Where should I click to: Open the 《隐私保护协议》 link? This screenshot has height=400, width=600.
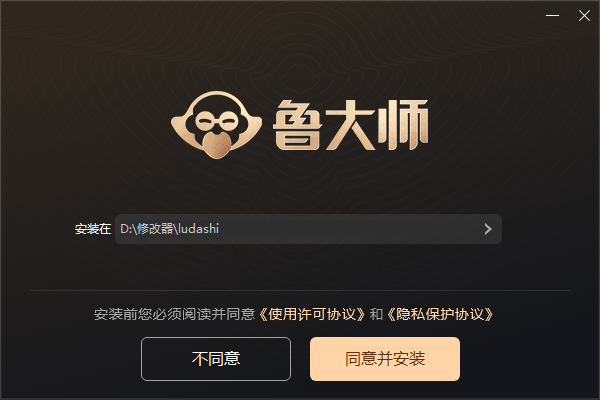click(x=440, y=314)
